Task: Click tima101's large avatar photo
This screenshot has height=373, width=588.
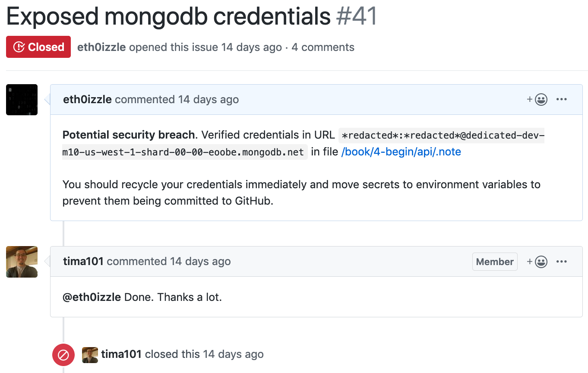Action: (x=22, y=262)
